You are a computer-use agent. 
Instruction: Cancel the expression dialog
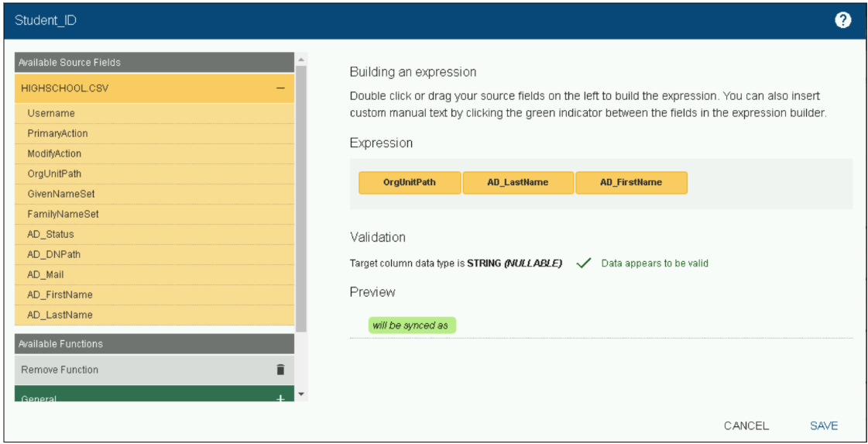tap(746, 425)
